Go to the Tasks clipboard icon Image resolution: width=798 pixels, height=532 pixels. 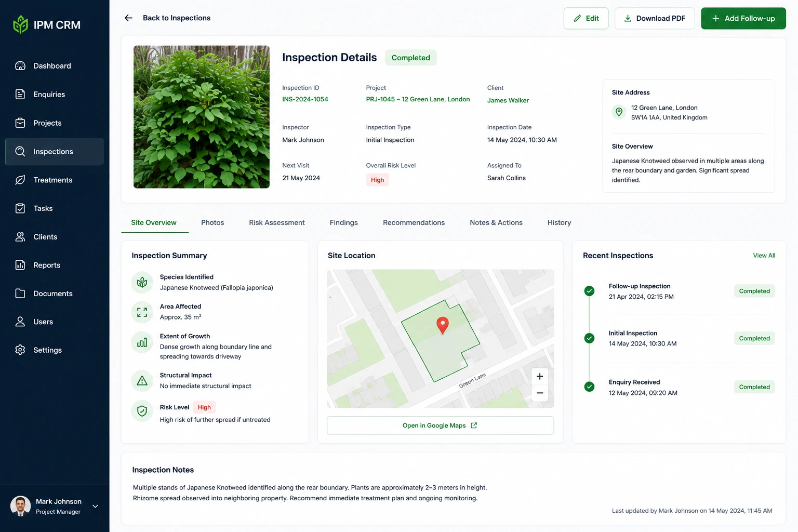pyautogui.click(x=20, y=208)
